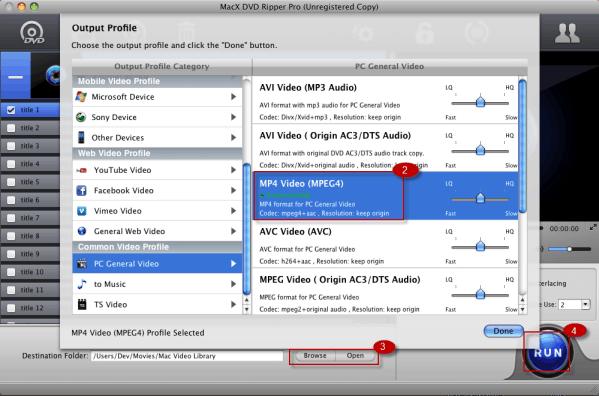Check the title 9 checkbox
Screen dimensions: 599x396
tap(11, 254)
